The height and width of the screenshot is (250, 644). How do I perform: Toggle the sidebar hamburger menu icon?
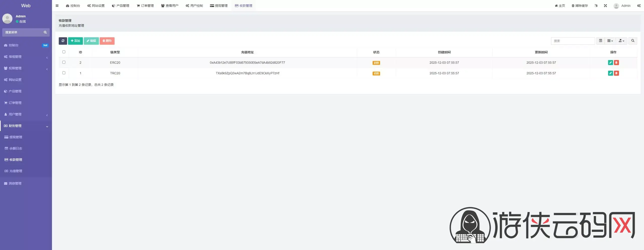pyautogui.click(x=57, y=6)
